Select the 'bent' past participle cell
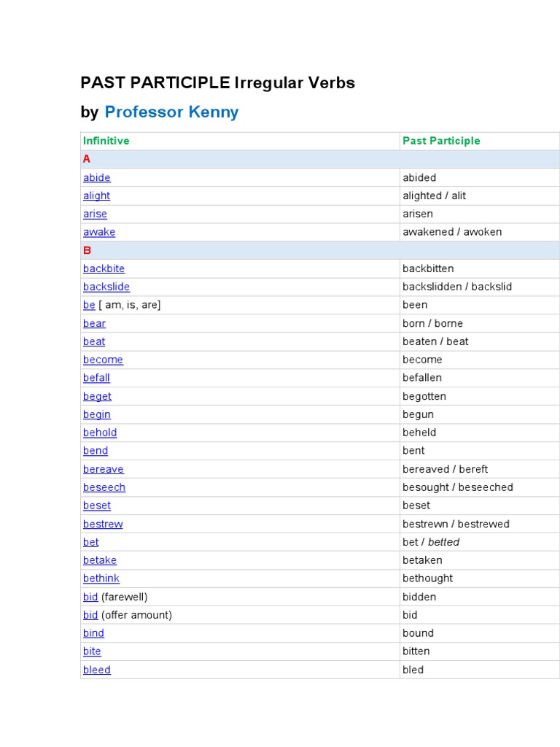The width and height of the screenshot is (560, 747). click(480, 451)
